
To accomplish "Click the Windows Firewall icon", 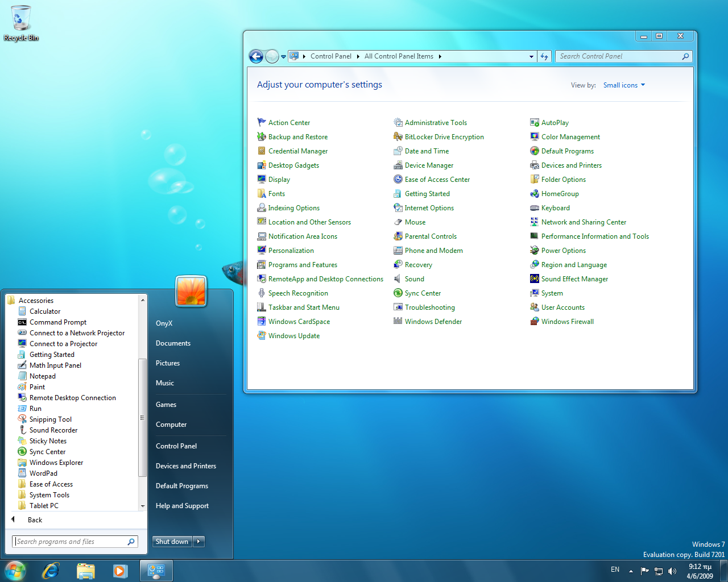I will point(535,321).
